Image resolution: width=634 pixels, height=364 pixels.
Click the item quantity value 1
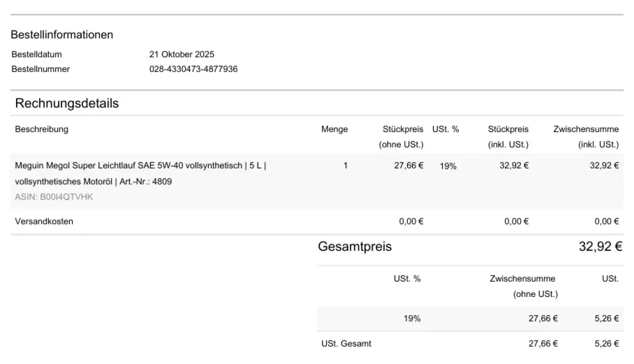pyautogui.click(x=345, y=165)
